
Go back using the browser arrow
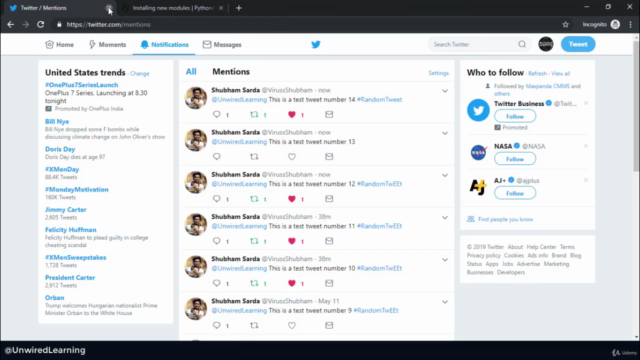click(x=11, y=24)
